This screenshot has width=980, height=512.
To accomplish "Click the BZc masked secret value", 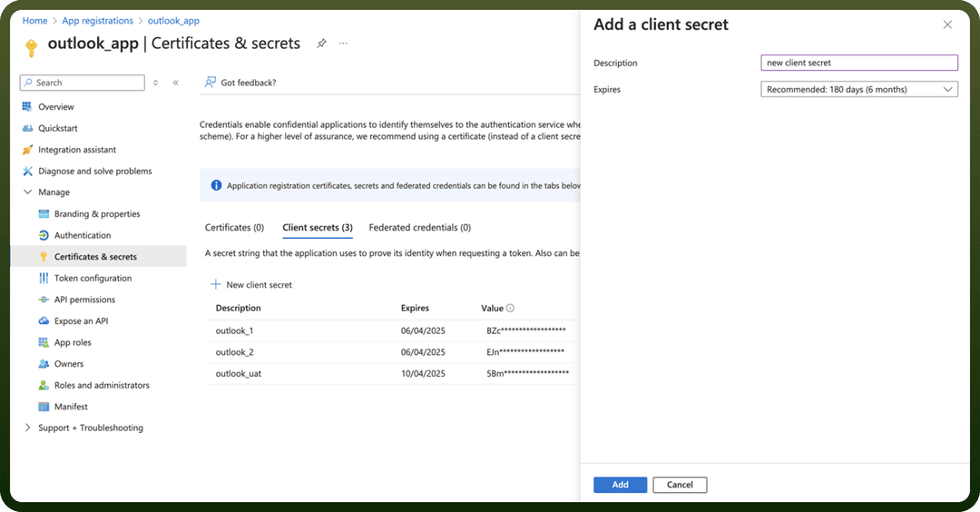I will [x=525, y=330].
